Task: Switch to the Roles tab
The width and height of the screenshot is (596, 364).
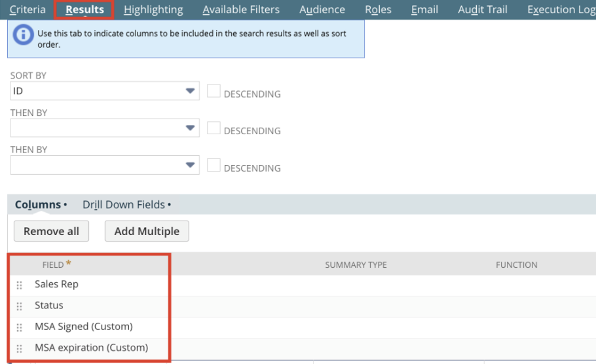Action: 378,10
